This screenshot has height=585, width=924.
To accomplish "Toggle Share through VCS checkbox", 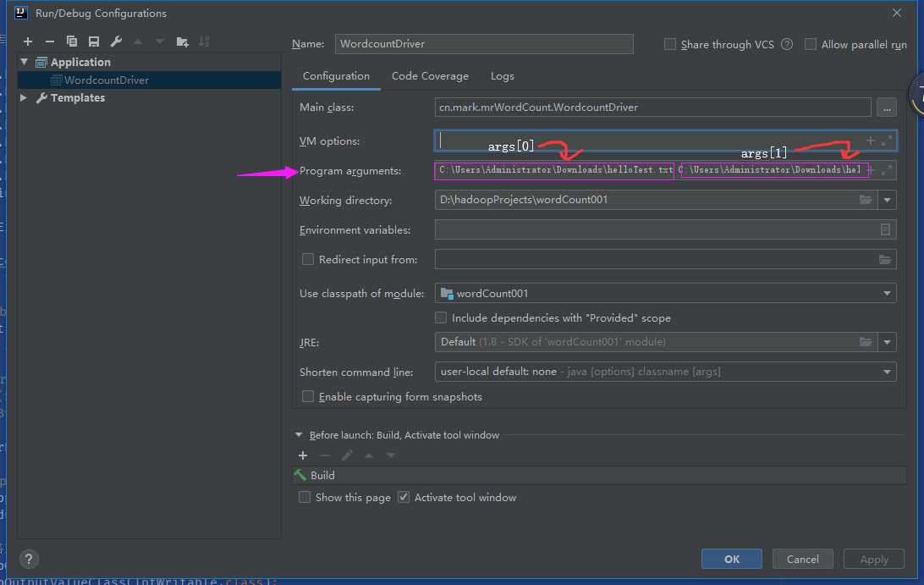I will [670, 44].
